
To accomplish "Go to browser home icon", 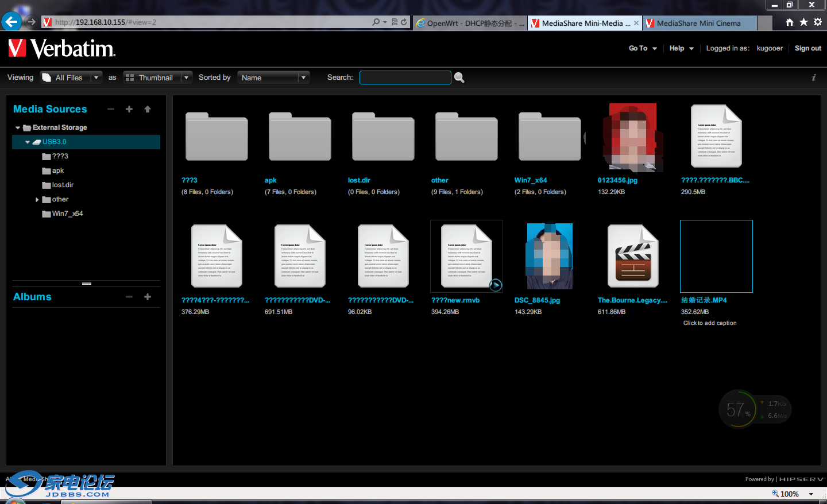I will [x=790, y=22].
